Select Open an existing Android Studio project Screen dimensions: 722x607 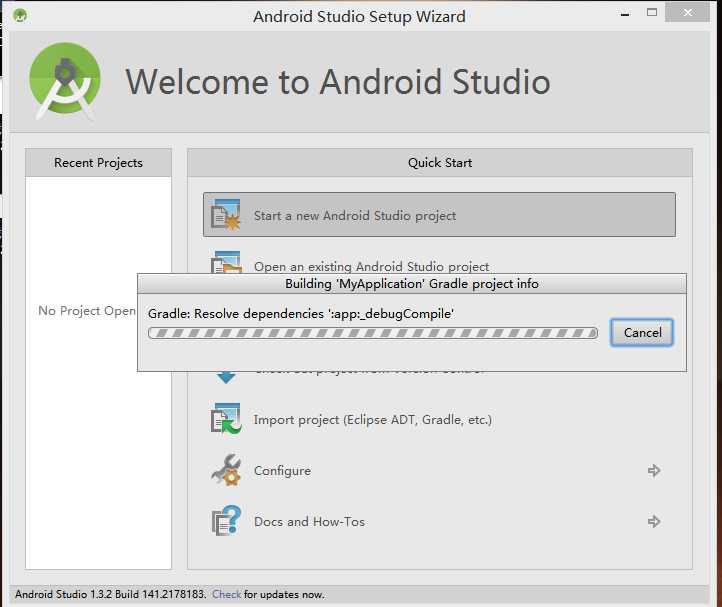pos(371,266)
